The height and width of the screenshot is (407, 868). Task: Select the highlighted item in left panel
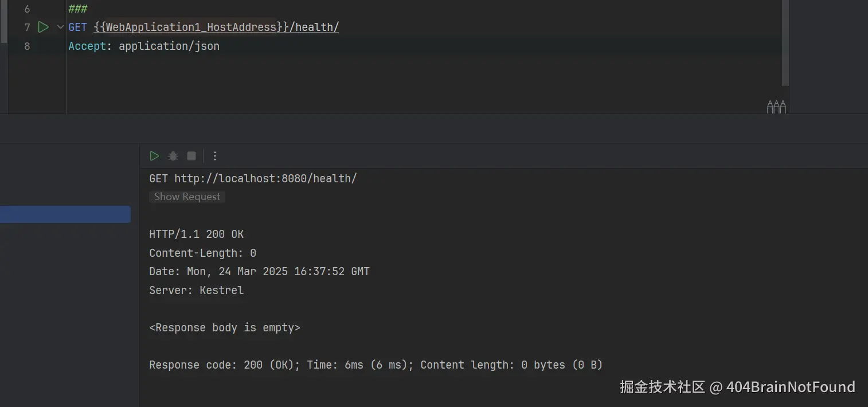pyautogui.click(x=65, y=214)
